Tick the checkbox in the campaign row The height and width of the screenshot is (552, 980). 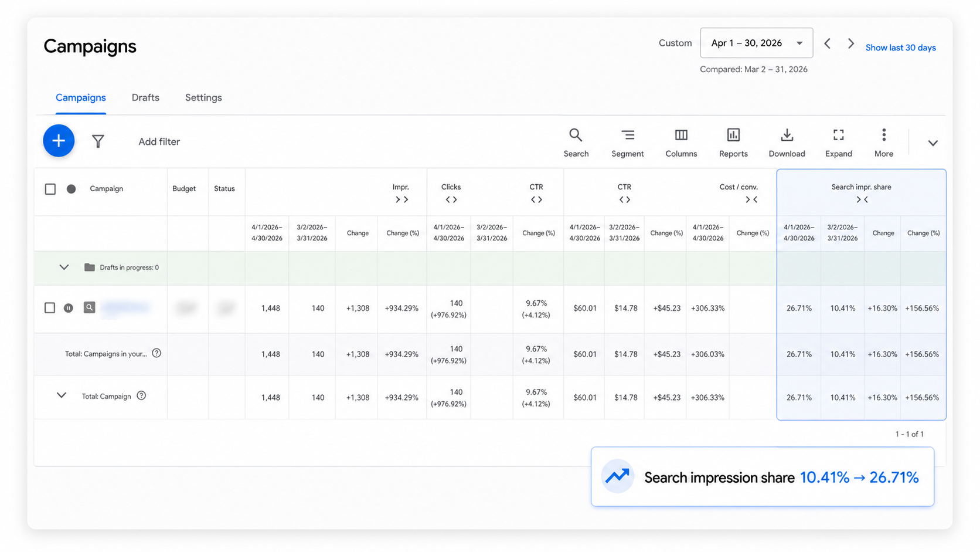[x=50, y=308]
